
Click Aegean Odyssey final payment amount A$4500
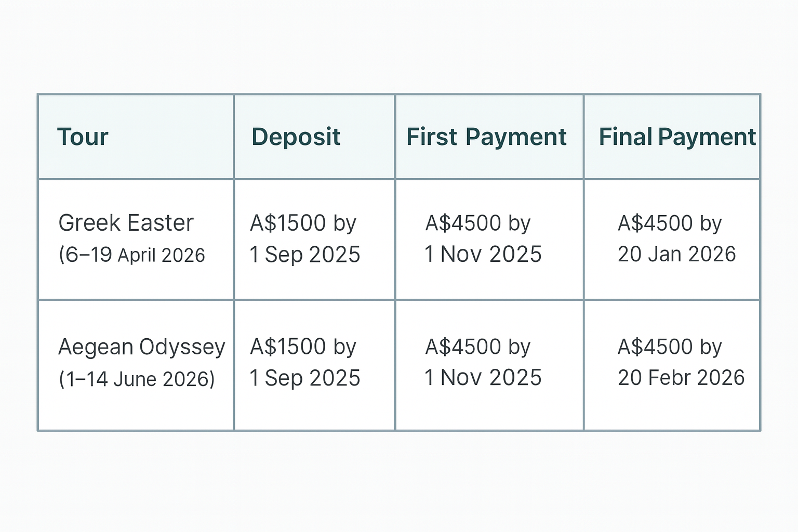coord(655,347)
